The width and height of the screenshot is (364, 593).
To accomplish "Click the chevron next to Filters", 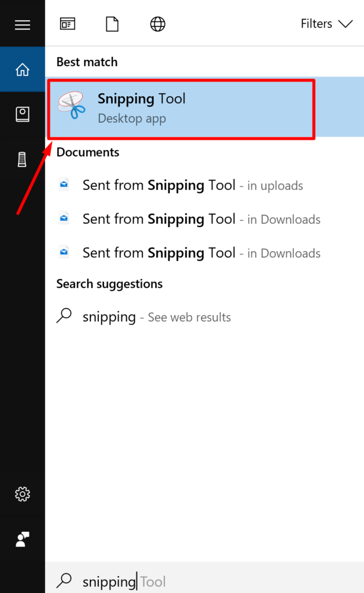I will pyautogui.click(x=345, y=24).
